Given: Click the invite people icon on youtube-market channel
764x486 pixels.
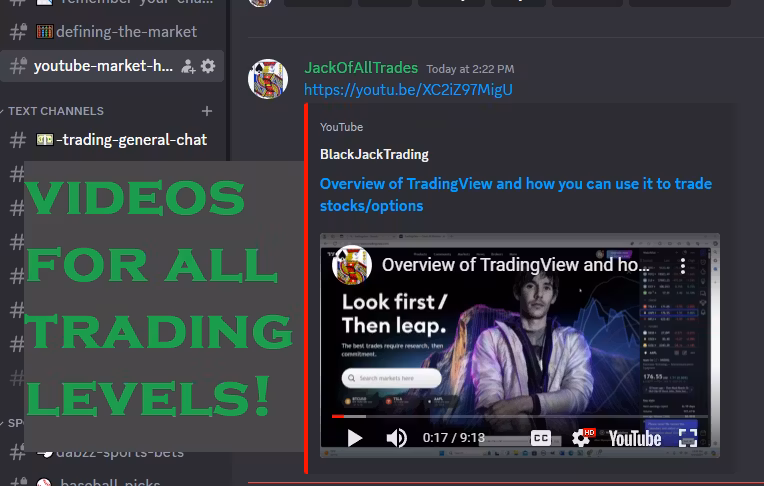Looking at the screenshot, I should [188, 66].
